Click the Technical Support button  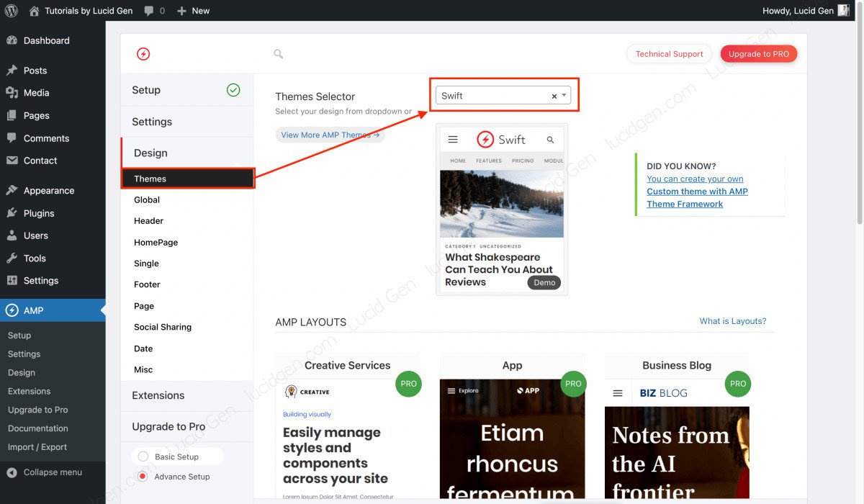click(x=669, y=54)
